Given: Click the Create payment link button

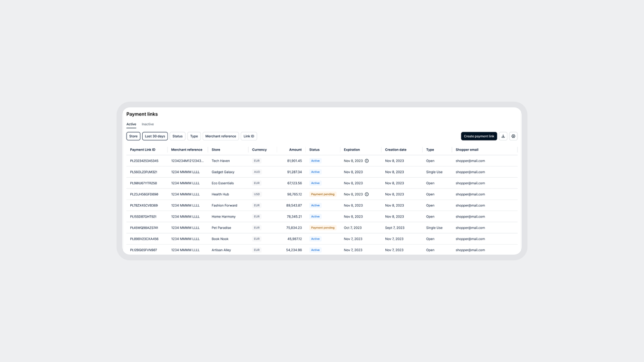Looking at the screenshot, I should coord(479,136).
